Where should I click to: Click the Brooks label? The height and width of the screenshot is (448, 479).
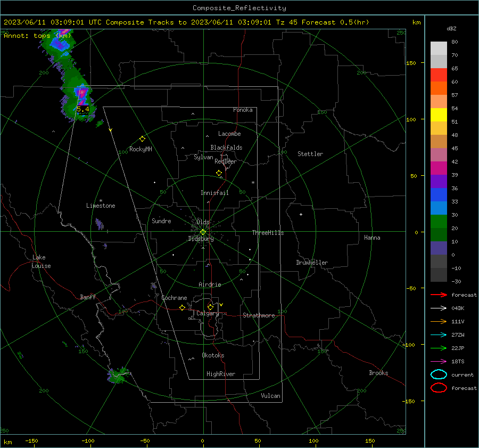[378, 373]
